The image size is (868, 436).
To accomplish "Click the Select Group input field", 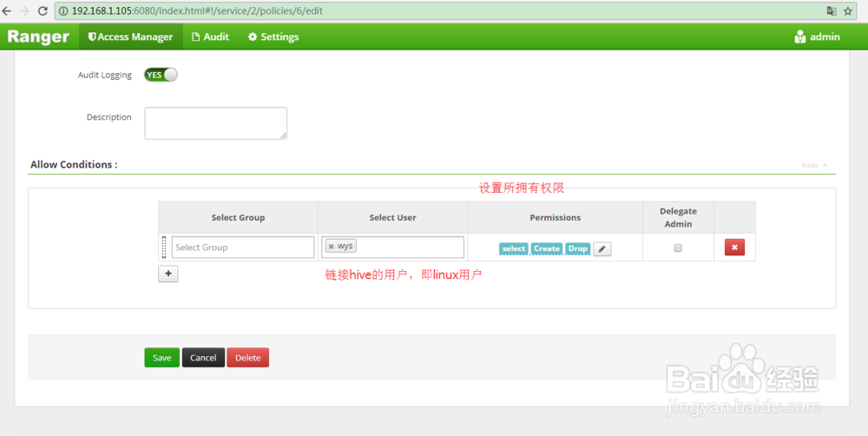I will click(x=243, y=247).
